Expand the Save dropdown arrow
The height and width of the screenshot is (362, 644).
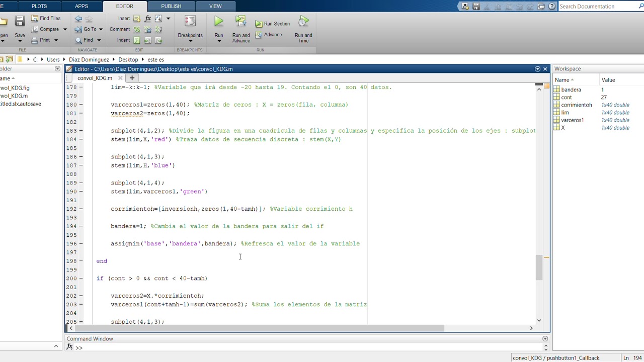[x=20, y=41]
